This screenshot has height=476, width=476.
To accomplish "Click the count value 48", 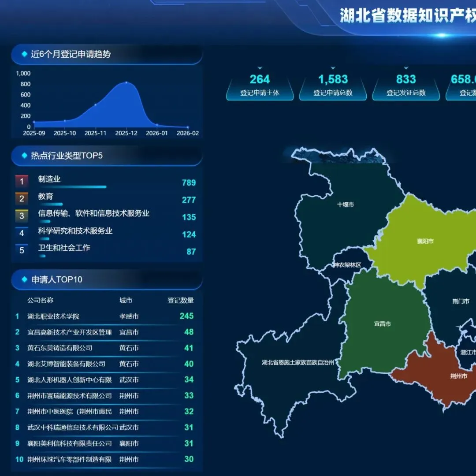I will [x=189, y=332].
